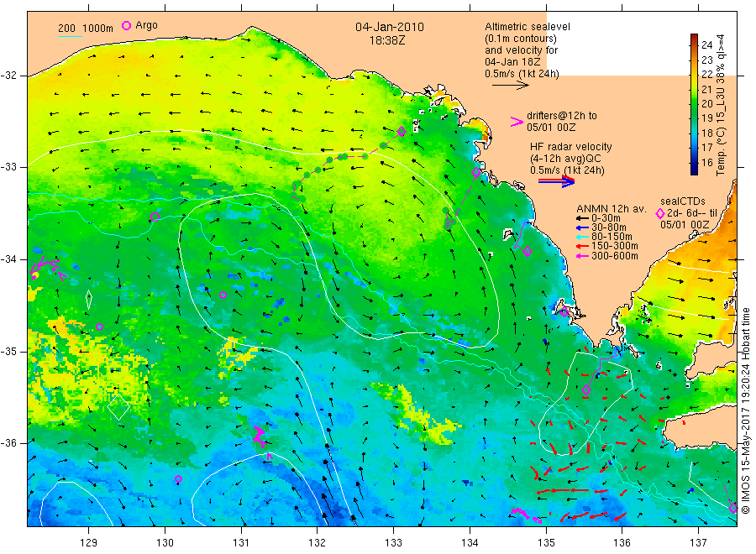This screenshot has width=756, height=554.
Task: Click the "sealCTDs" legend heading
Action: coord(683,201)
